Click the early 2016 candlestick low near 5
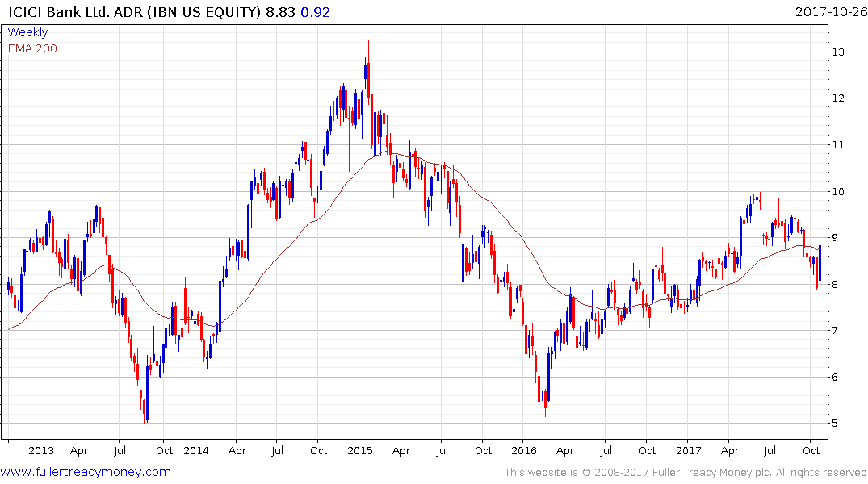The image size is (868, 484). click(545, 403)
